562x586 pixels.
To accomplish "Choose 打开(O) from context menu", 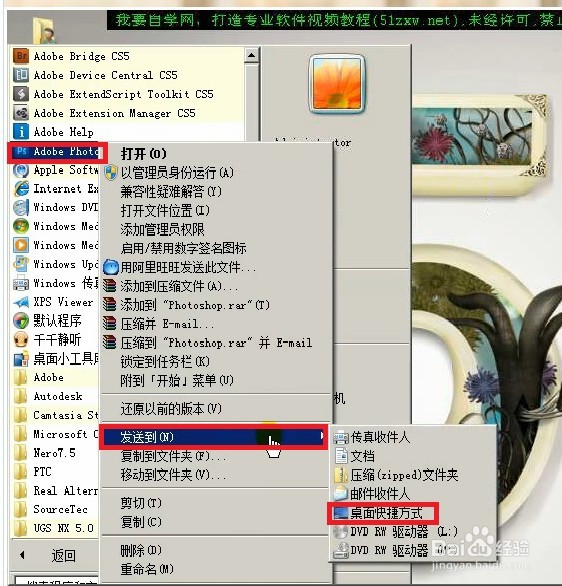I will coord(143,154).
